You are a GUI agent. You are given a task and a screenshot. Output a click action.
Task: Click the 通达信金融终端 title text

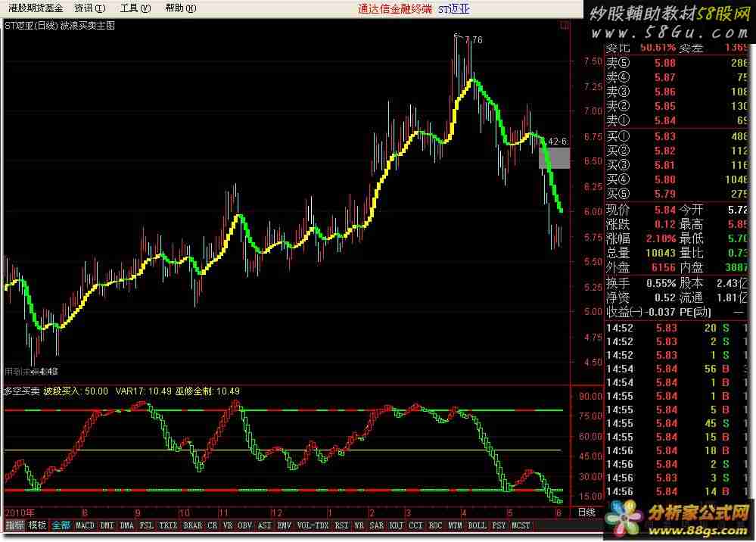tap(395, 8)
